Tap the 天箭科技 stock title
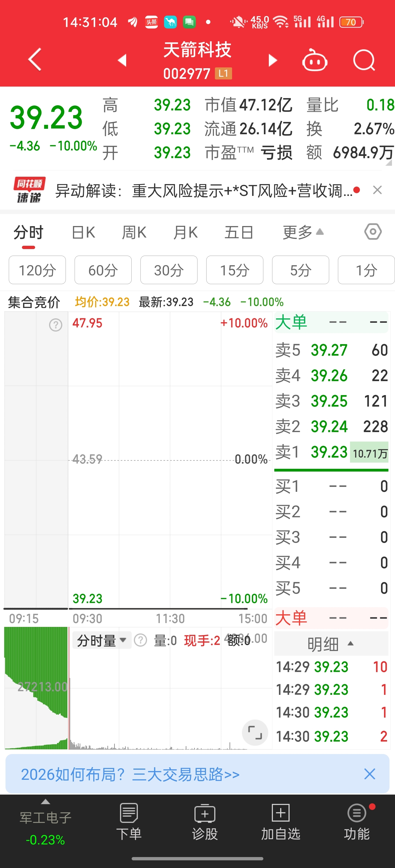 point(197,50)
